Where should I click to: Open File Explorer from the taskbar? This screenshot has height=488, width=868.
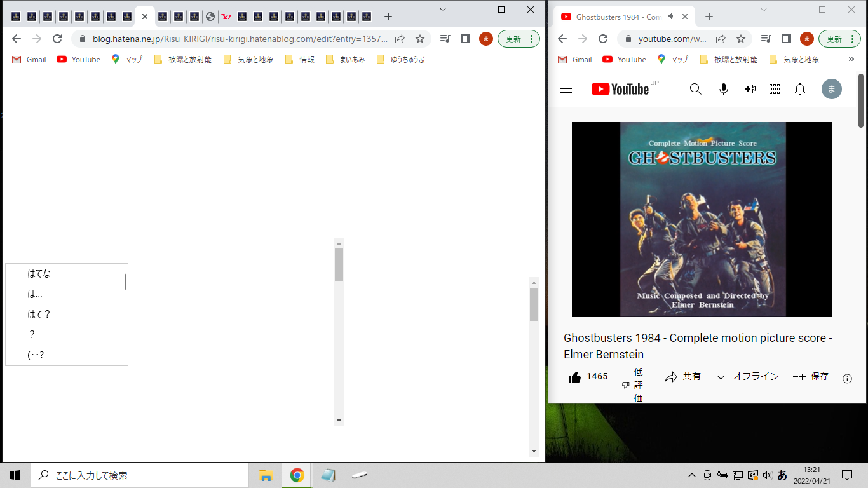pyautogui.click(x=266, y=475)
